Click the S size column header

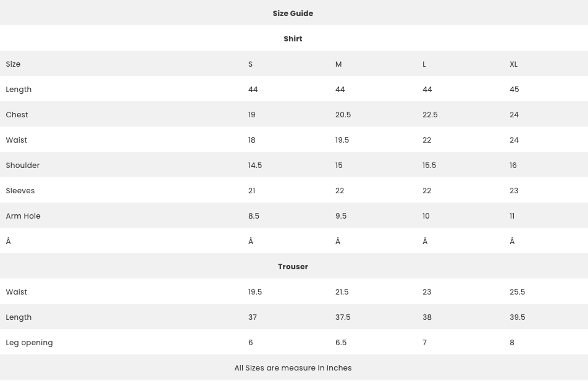click(x=251, y=64)
